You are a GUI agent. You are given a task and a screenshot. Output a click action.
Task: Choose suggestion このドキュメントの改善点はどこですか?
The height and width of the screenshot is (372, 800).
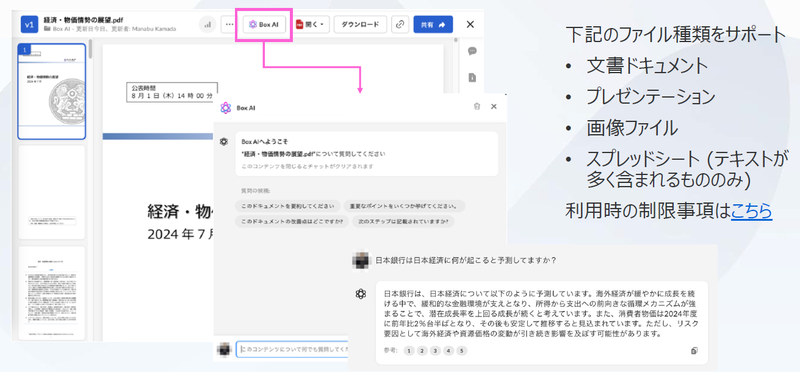(292, 222)
